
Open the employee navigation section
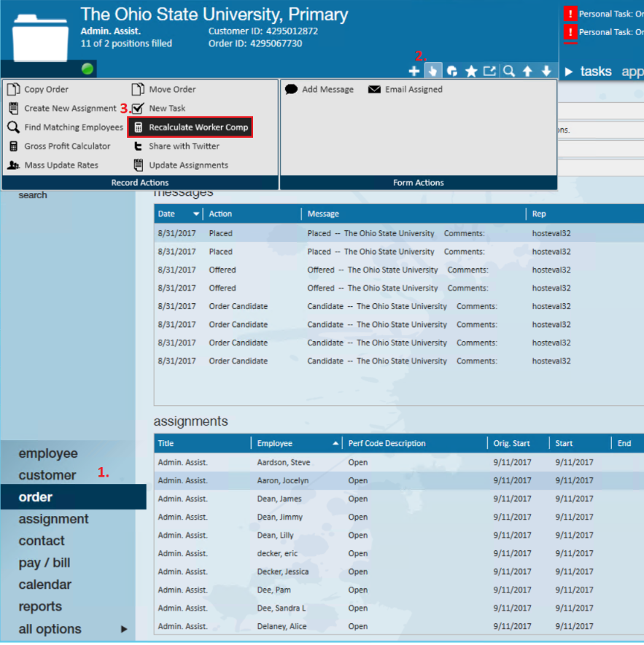click(47, 453)
